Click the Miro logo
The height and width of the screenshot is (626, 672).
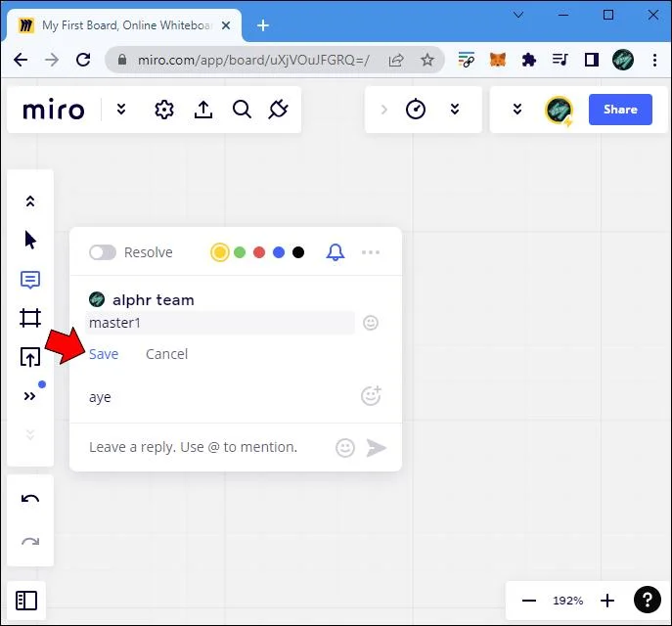point(54,111)
